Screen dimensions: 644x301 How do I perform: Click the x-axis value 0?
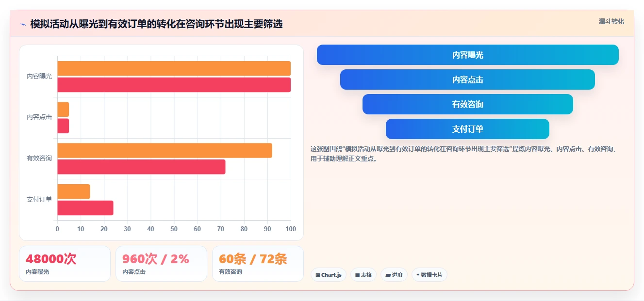pyautogui.click(x=57, y=229)
